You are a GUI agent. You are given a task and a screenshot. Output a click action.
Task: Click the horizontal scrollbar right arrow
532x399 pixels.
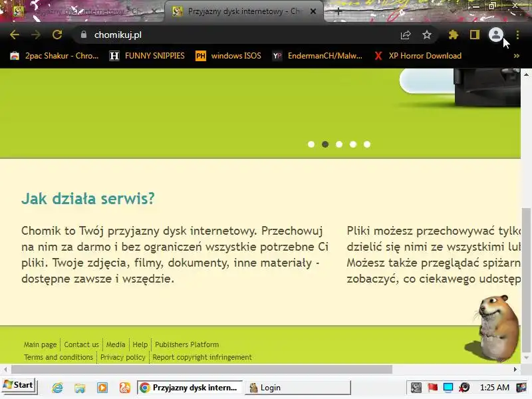tap(515, 369)
